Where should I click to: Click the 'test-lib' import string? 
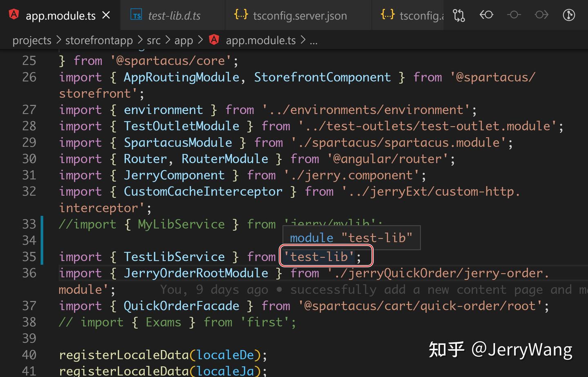click(x=319, y=257)
